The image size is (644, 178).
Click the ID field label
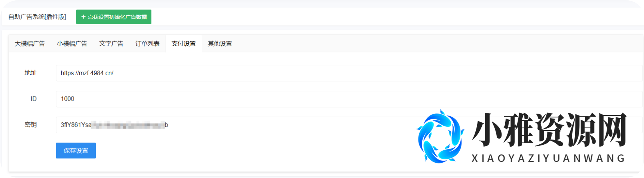(x=34, y=99)
